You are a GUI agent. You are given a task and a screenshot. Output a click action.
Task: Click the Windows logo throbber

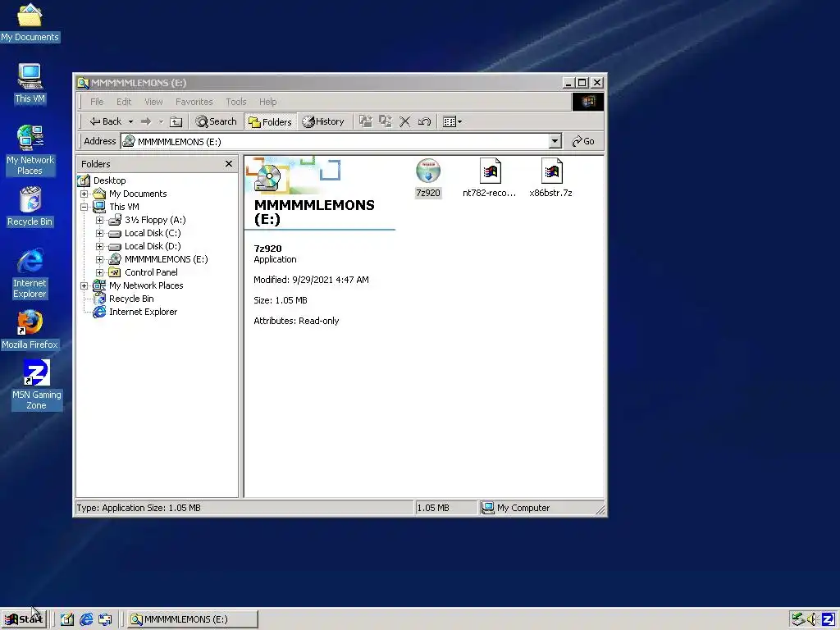click(x=587, y=102)
